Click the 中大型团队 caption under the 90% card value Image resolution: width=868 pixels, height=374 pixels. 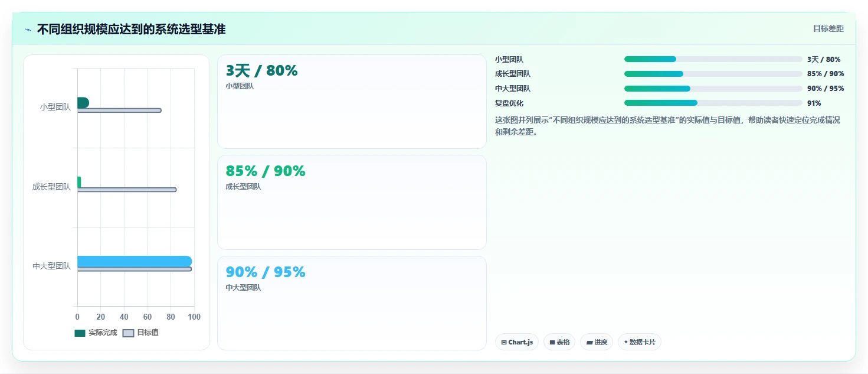coord(243,288)
